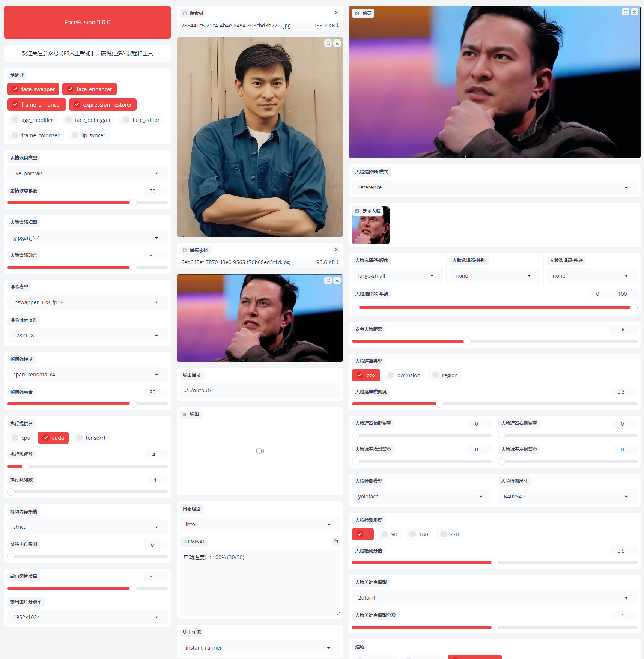644x659 pixels.
Task: Open the info log level dropdown
Action: [x=260, y=524]
